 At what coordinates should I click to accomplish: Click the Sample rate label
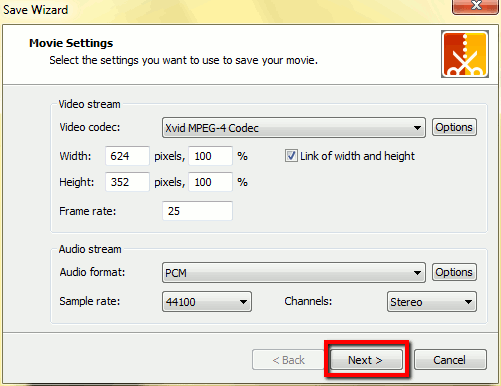(90, 301)
